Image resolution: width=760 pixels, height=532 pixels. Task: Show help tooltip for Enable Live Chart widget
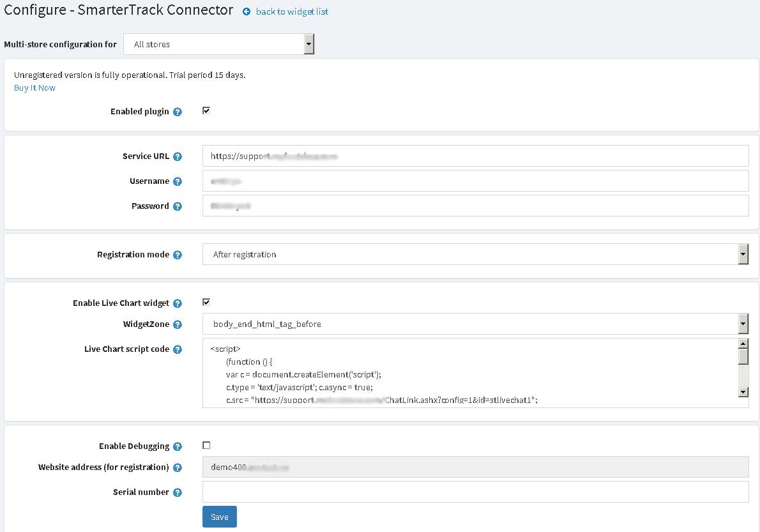(x=178, y=303)
